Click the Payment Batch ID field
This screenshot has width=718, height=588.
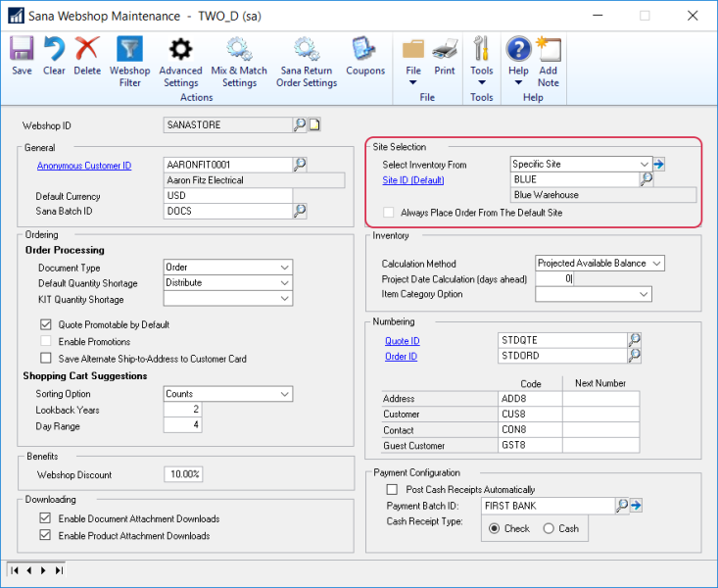[x=549, y=506]
